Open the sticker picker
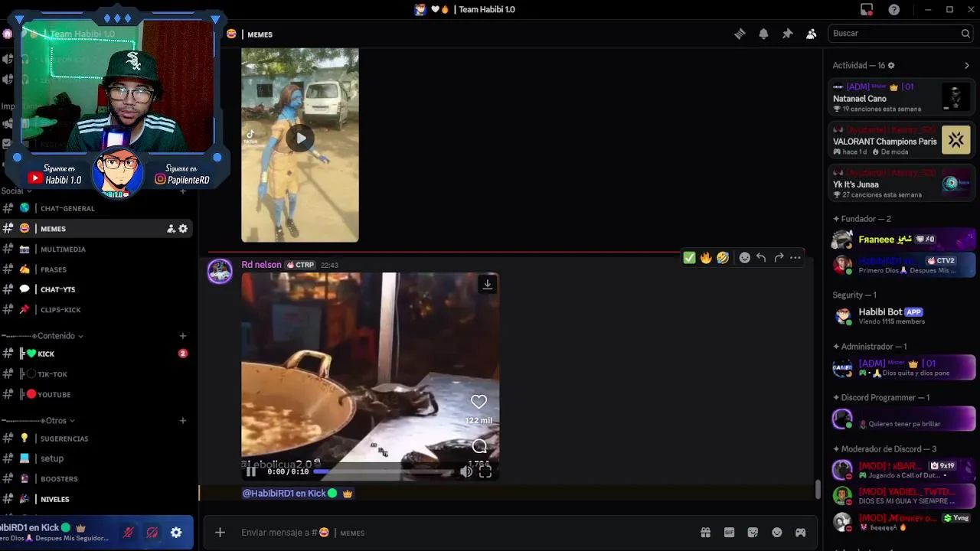 click(x=753, y=533)
